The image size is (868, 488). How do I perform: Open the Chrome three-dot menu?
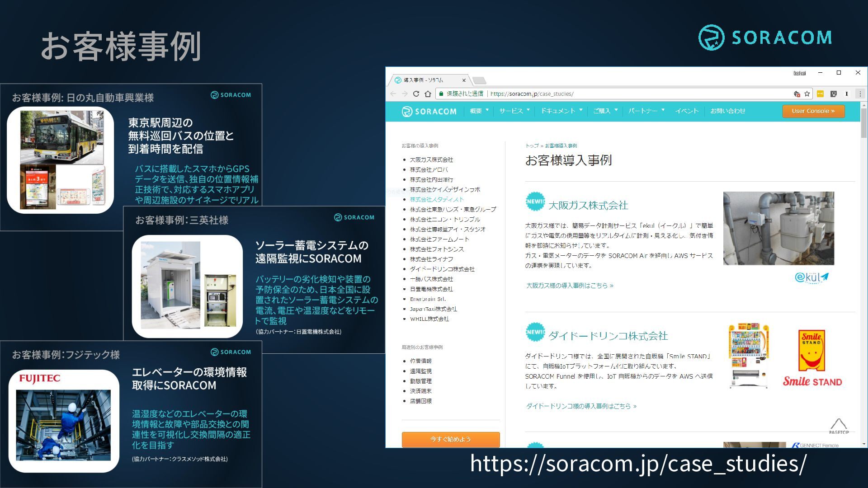coord(860,94)
